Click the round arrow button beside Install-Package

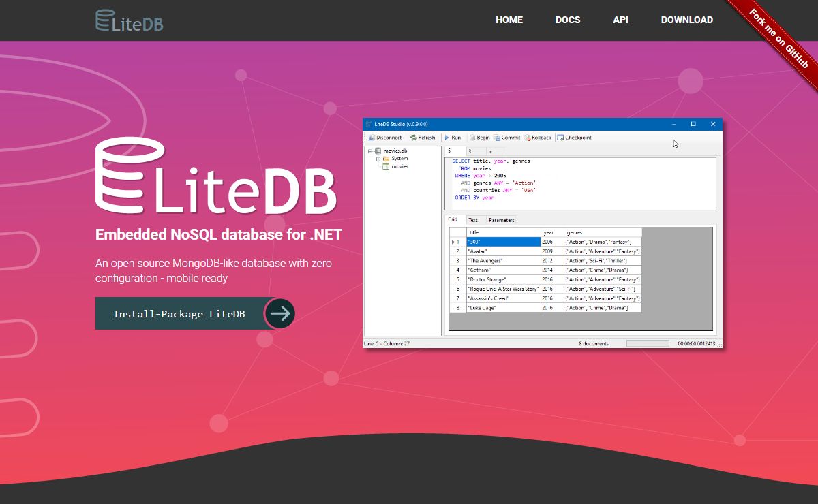point(279,313)
